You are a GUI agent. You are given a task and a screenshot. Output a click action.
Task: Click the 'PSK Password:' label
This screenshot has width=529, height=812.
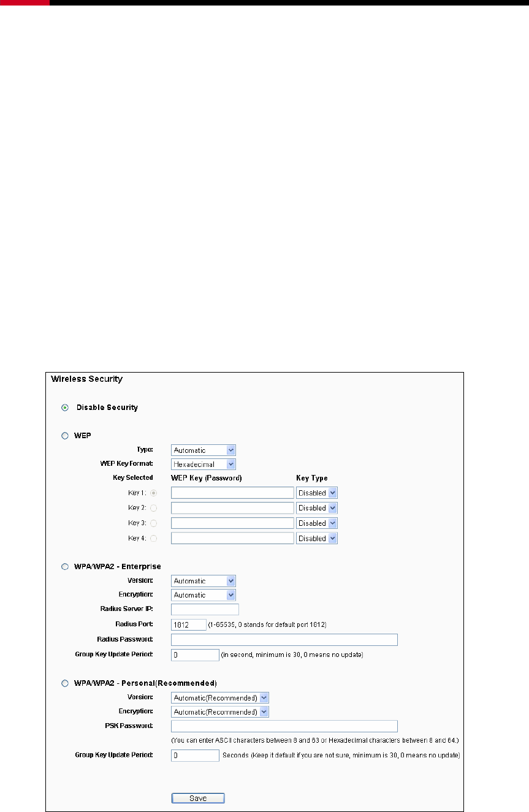(129, 726)
